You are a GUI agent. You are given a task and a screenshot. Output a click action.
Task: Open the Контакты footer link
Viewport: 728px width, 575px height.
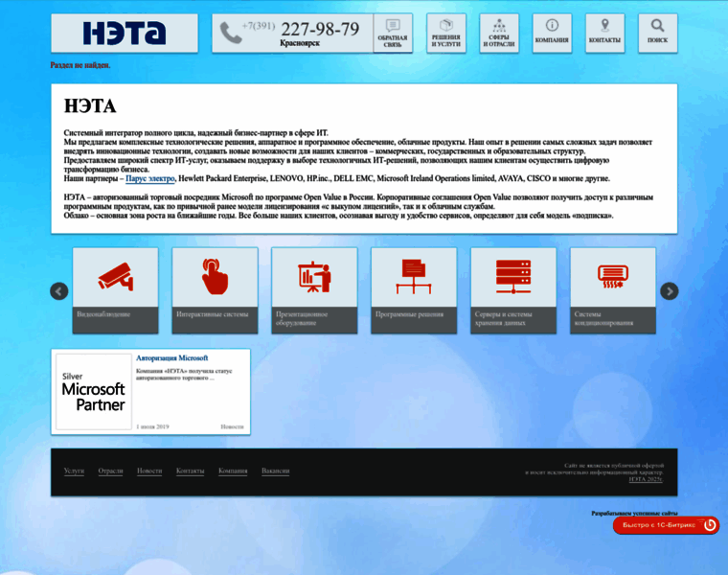tap(190, 471)
